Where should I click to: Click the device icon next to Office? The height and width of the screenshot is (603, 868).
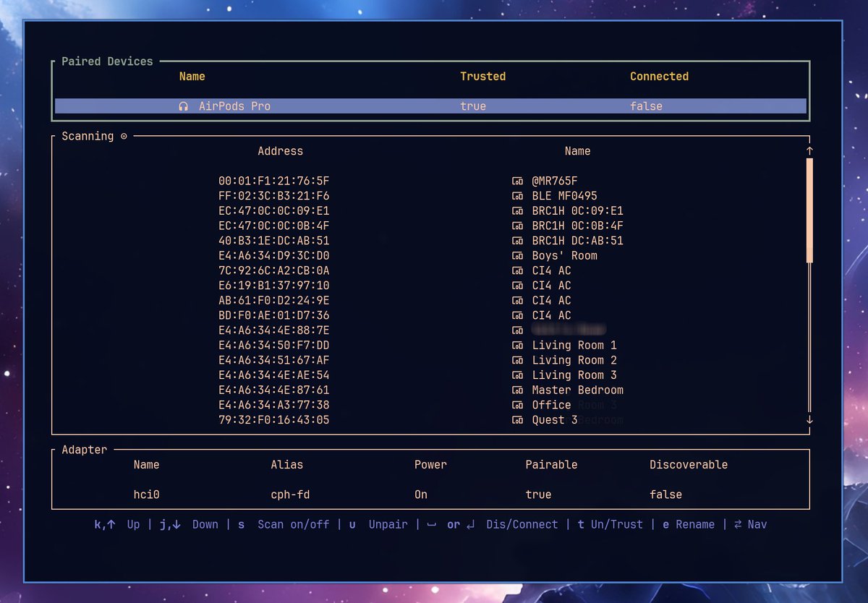[x=517, y=405]
